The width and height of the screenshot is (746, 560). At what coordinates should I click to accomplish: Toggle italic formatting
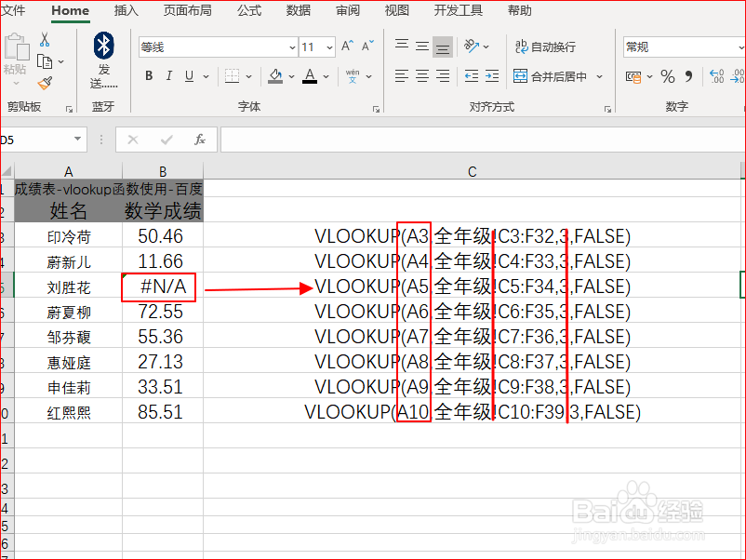tap(169, 75)
